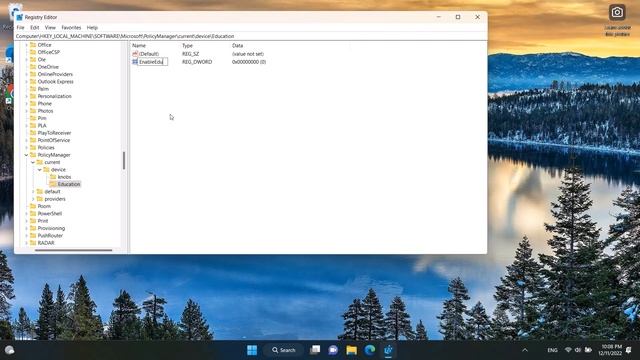Click the Photos key folder icon

(33, 111)
